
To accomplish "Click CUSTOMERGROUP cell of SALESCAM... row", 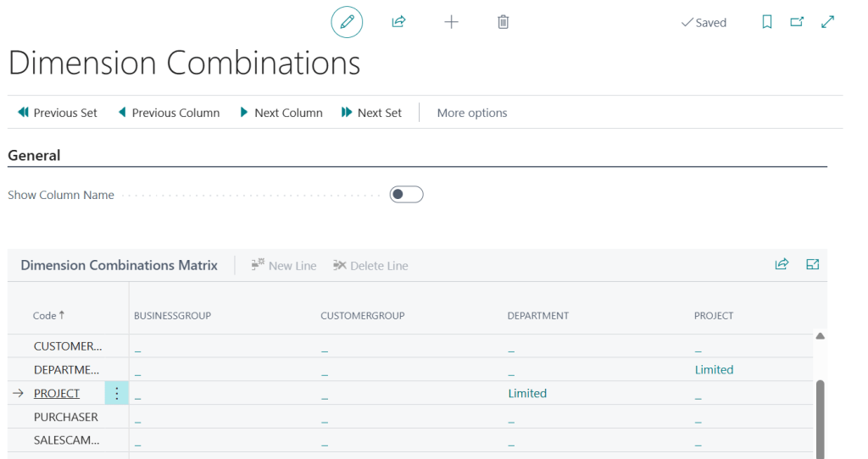I will pyautogui.click(x=409, y=440).
